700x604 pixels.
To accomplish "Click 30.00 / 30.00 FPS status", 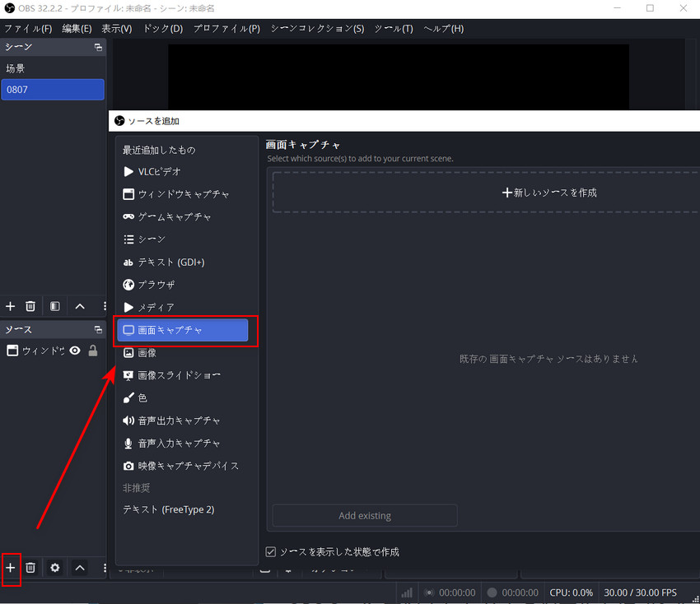I will 640,592.
